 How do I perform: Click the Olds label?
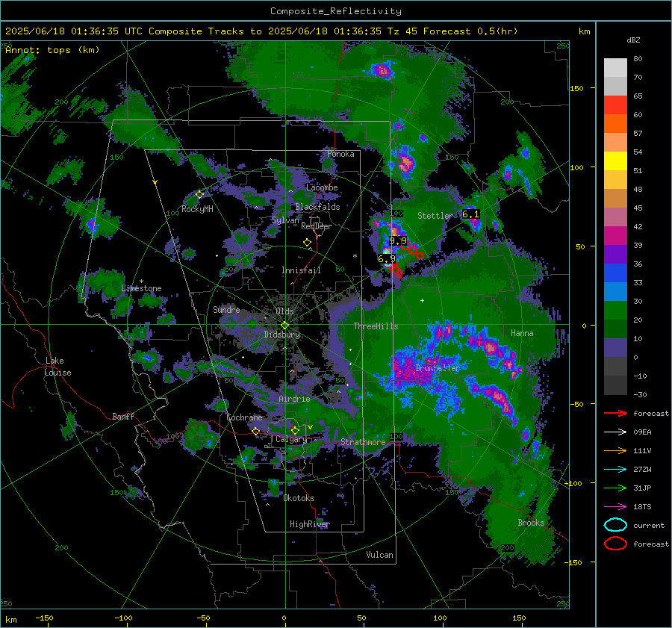284,311
